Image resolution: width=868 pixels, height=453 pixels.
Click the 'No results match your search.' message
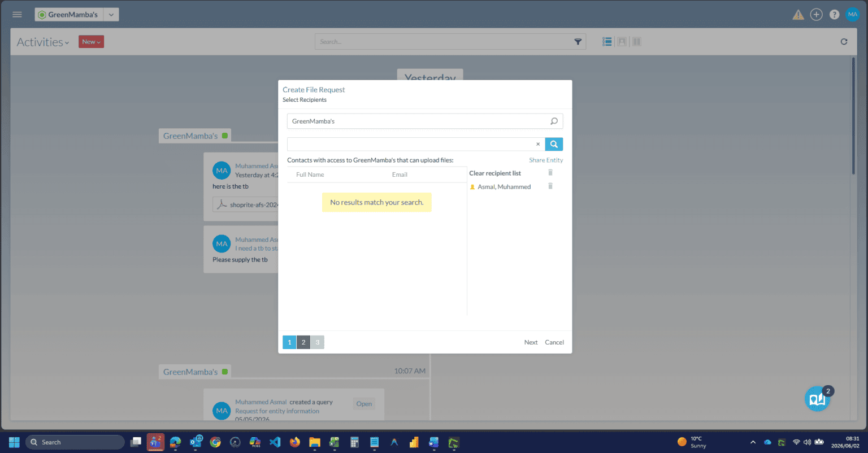376,202
